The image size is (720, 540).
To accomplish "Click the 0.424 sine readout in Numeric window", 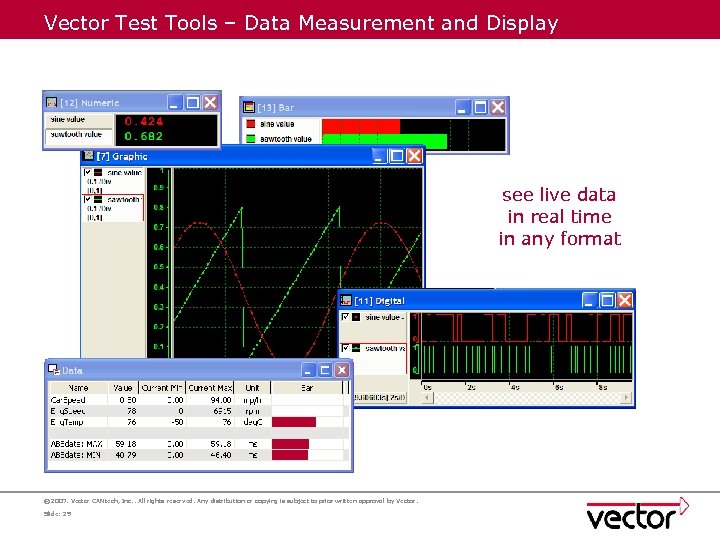I will [x=144, y=121].
